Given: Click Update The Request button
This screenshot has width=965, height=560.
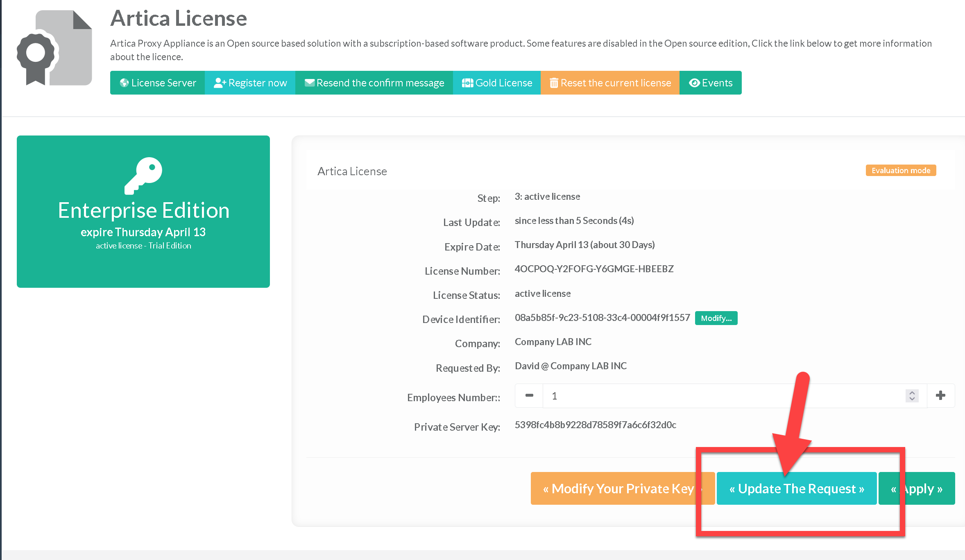Looking at the screenshot, I should pos(797,488).
